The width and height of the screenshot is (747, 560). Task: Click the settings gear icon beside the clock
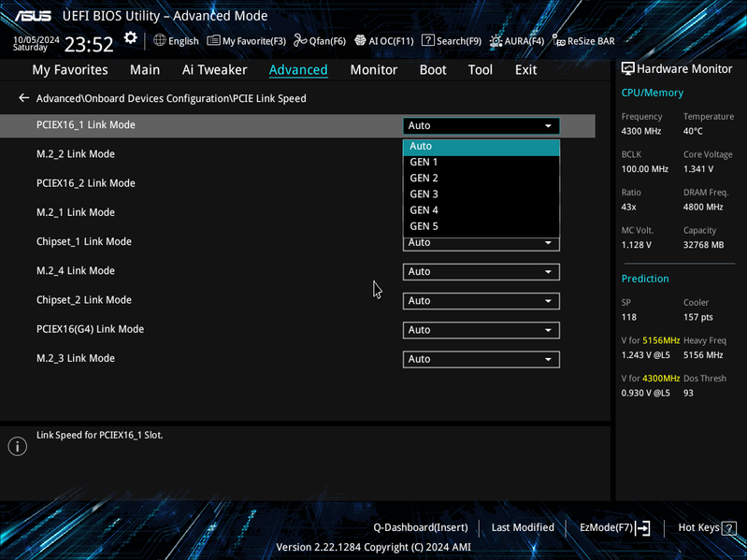click(130, 38)
